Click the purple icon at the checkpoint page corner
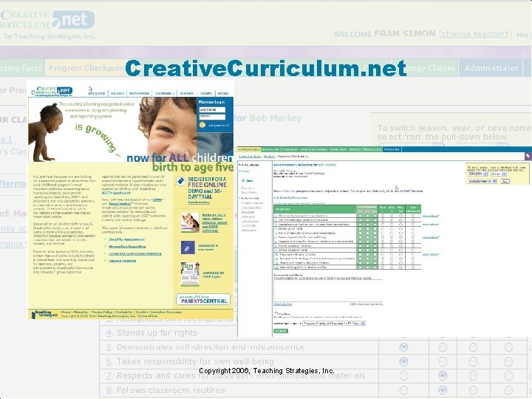 (x=528, y=156)
